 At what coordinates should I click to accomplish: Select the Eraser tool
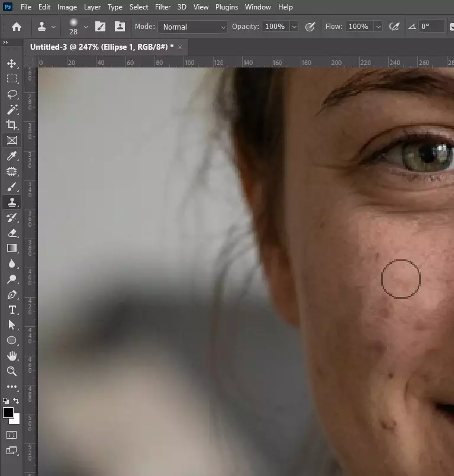tap(12, 233)
